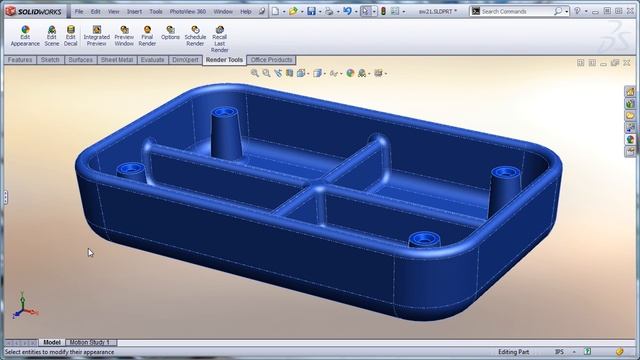Switch to the Sheet Metal tab
This screenshot has width=640, height=360.
(x=117, y=60)
